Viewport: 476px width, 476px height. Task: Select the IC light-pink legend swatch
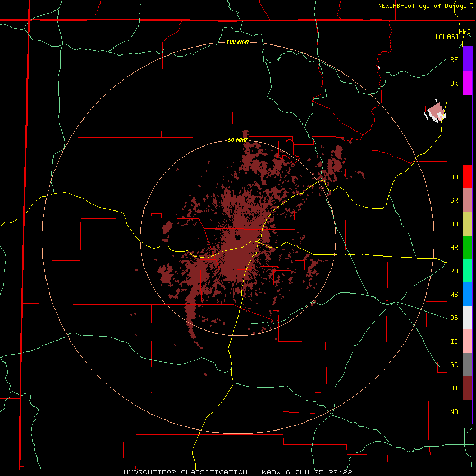point(467,341)
